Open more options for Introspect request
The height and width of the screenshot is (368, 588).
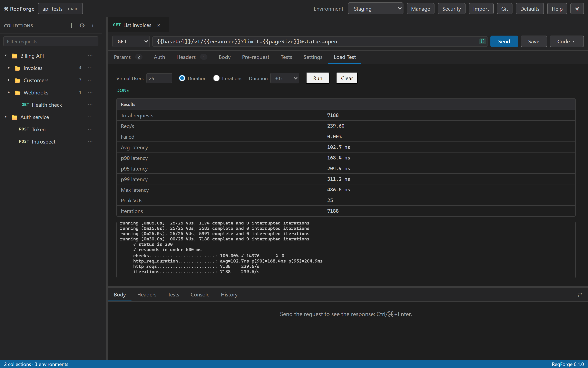tap(90, 141)
